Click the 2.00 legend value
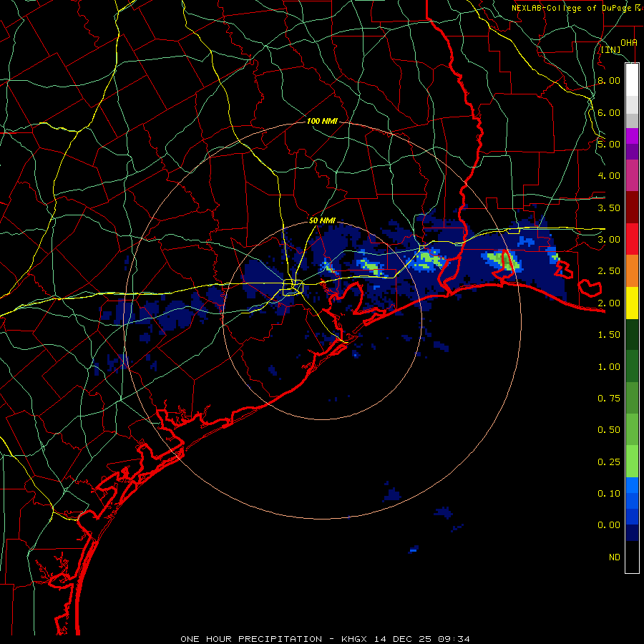 click(x=609, y=303)
